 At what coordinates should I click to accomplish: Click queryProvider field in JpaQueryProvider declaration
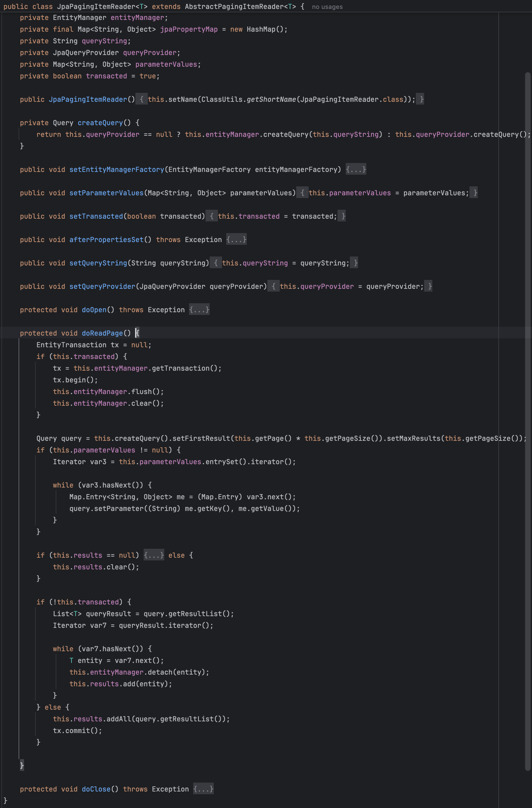pyautogui.click(x=150, y=53)
